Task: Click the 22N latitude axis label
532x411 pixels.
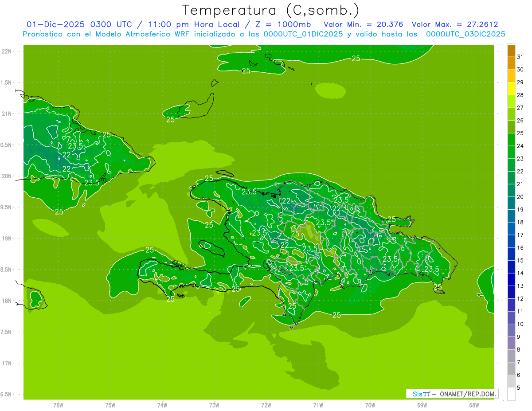Action: coord(7,51)
